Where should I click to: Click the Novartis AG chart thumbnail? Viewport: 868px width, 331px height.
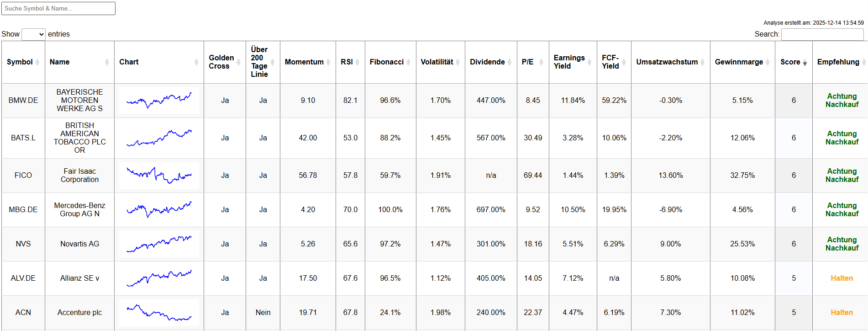(x=159, y=244)
